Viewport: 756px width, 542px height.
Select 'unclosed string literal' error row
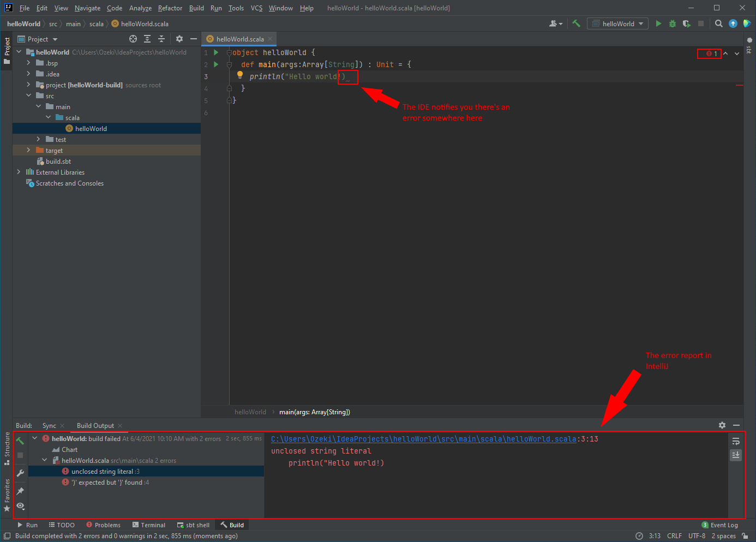(146, 471)
